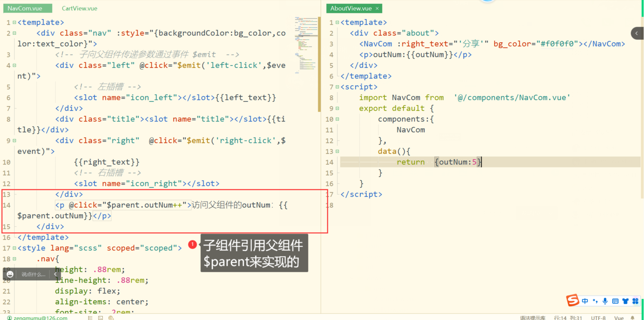Viewport: 644px width, 320px height.
Task: Click '$parent.outNum++' in NavCom line 14
Action: click(144, 205)
